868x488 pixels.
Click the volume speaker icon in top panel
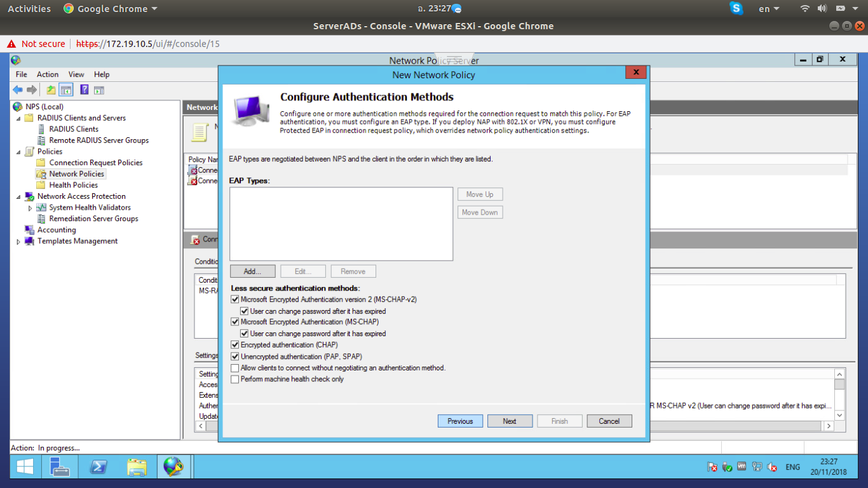tap(822, 8)
